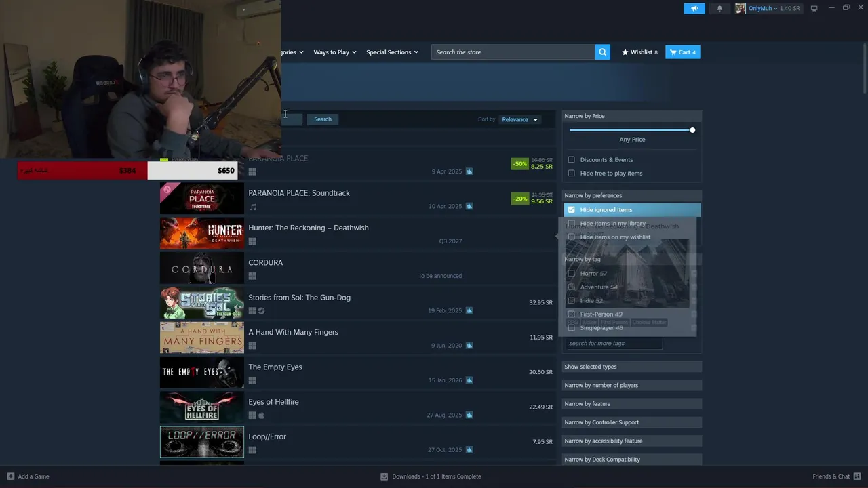Expand Show selected types section
Viewport: 868px width, 488px height.
pos(632,367)
